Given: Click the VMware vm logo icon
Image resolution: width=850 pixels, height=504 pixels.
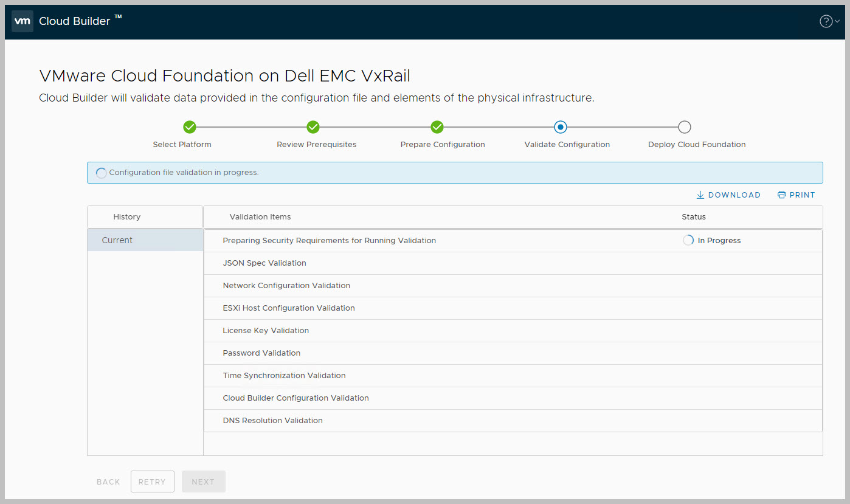Looking at the screenshot, I should (22, 21).
